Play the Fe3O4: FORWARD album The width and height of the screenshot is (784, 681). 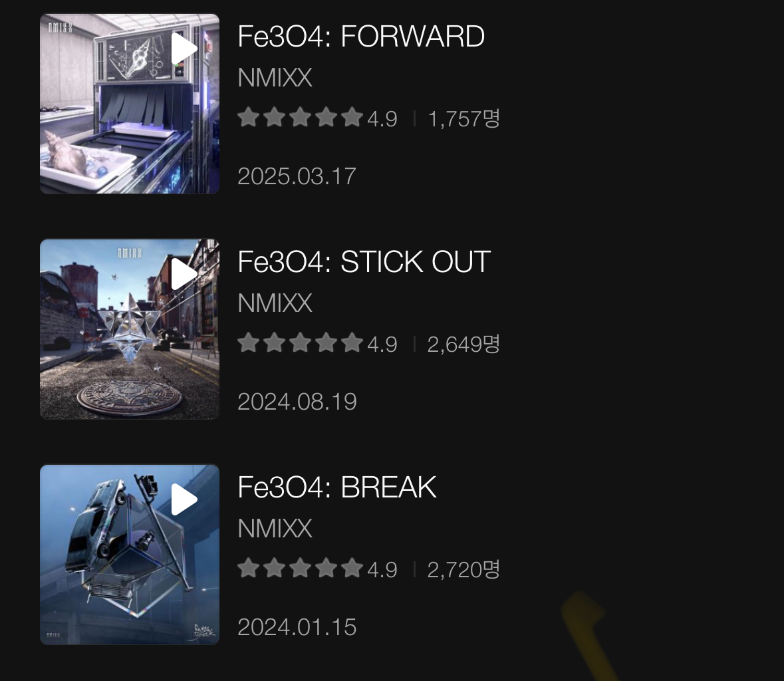click(184, 49)
